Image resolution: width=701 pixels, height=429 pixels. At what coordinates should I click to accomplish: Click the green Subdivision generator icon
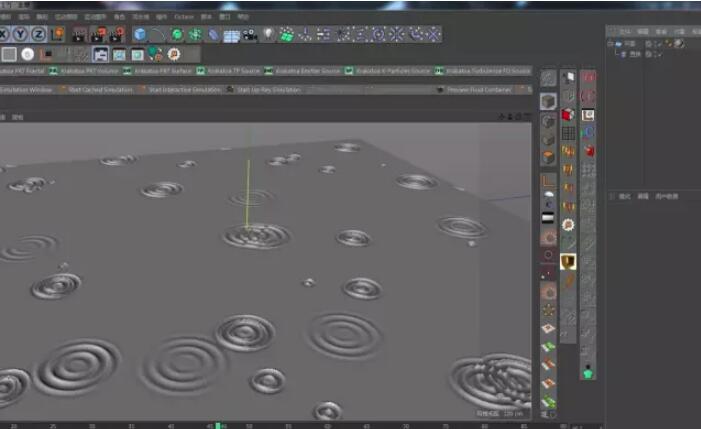pos(177,34)
